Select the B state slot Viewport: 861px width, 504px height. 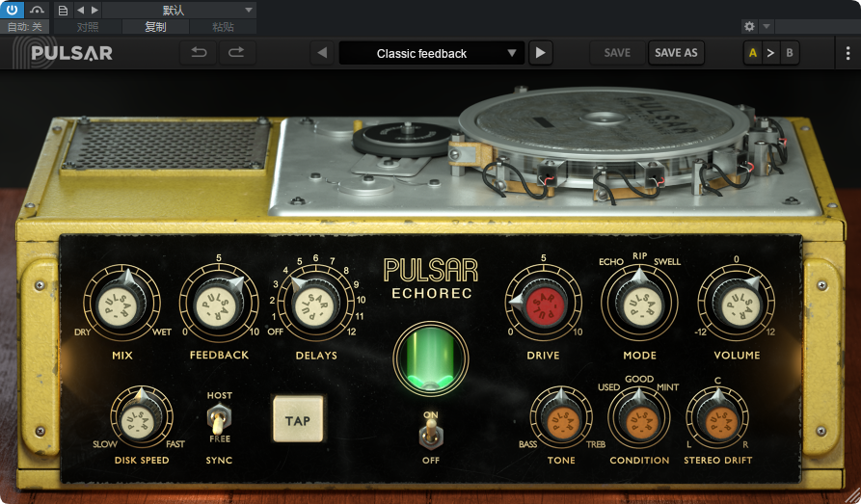[790, 53]
